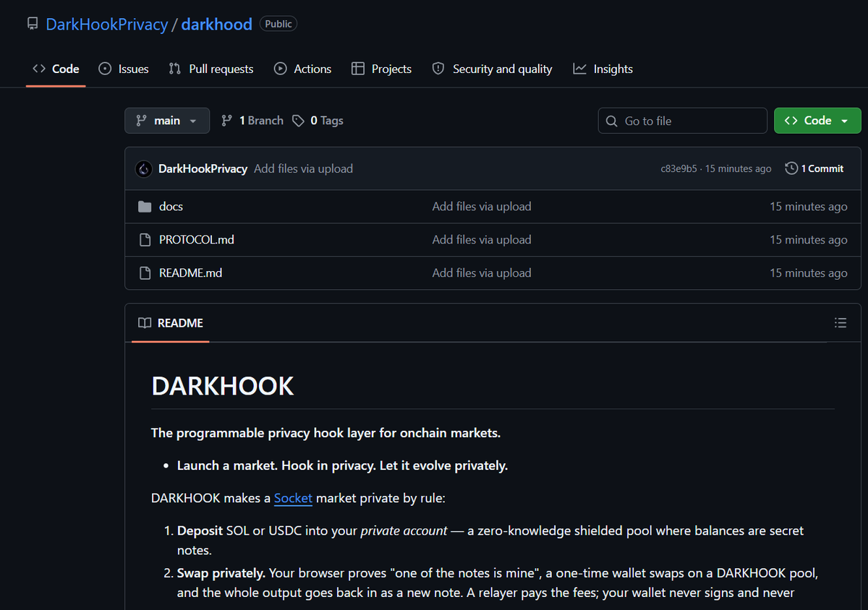The image size is (868, 610).
Task: Open the docs folder
Action: coord(171,206)
